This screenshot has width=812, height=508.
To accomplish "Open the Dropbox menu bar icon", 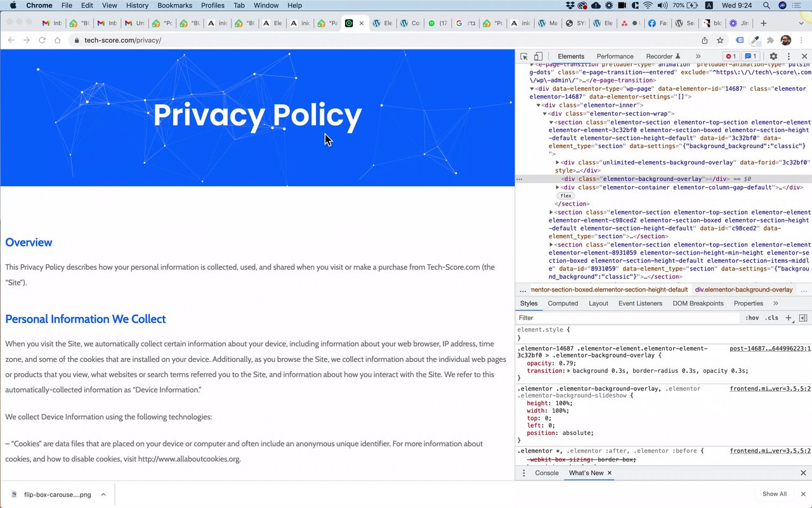I will (570, 6).
